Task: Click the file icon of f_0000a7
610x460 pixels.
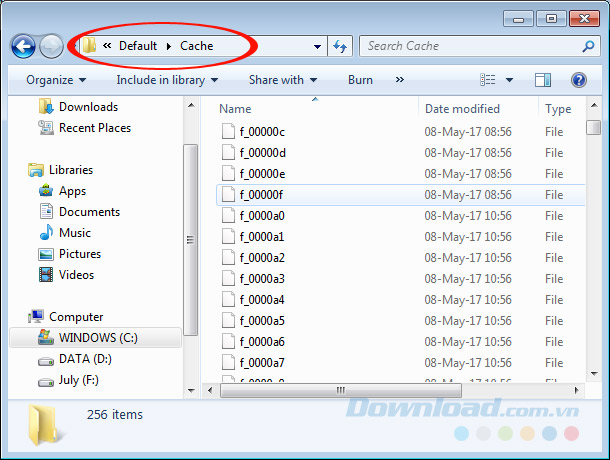Action: click(228, 362)
